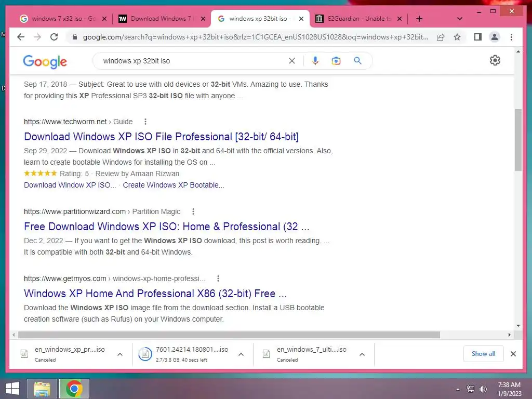532x399 pixels.
Task: Click the techworm.net URL breadcrumb
Action: [x=78, y=122]
